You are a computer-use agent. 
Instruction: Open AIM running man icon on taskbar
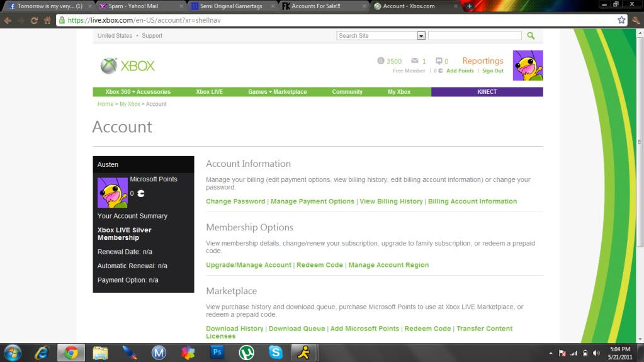coord(304,353)
